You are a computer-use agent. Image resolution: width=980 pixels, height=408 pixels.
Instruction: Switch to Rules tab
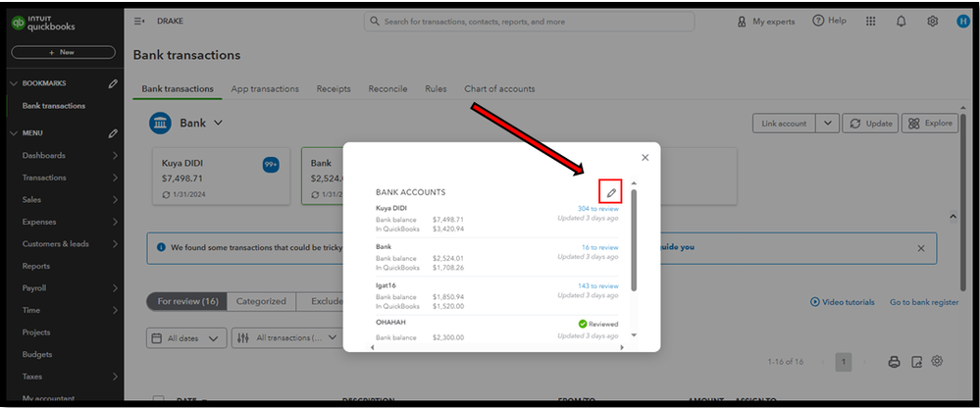point(436,88)
